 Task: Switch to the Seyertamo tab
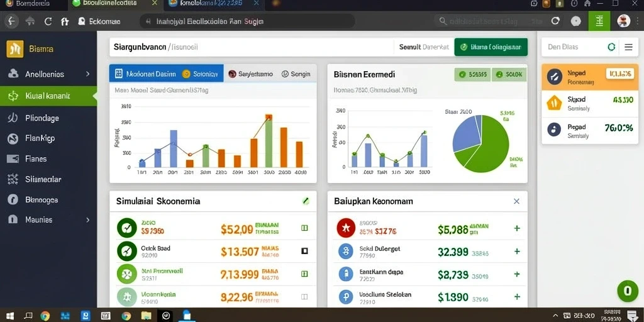tap(250, 74)
